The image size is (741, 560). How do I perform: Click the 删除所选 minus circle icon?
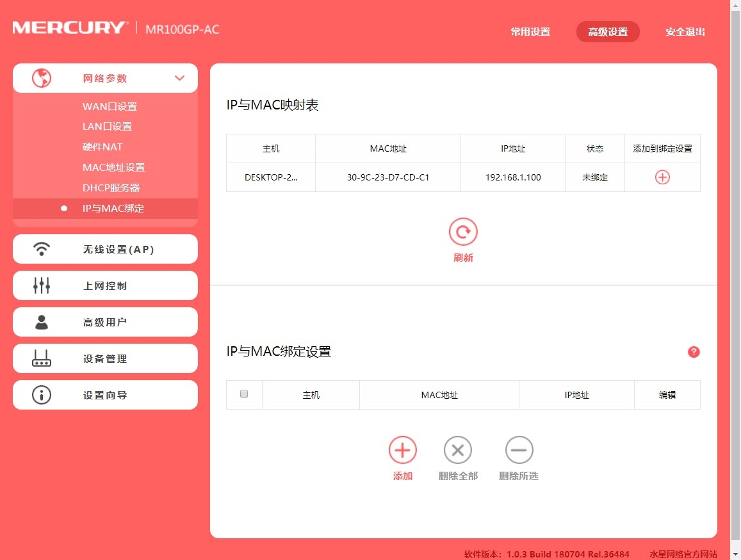coord(519,450)
